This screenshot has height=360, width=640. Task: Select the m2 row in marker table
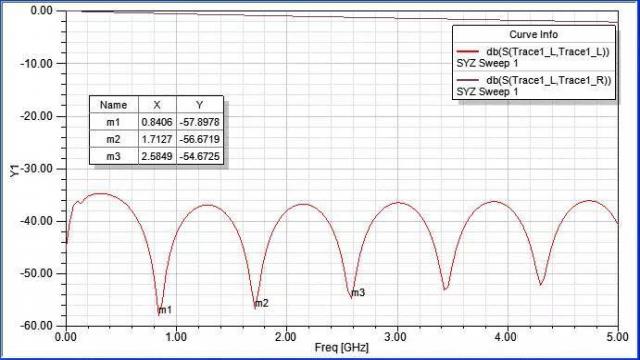tap(156, 139)
